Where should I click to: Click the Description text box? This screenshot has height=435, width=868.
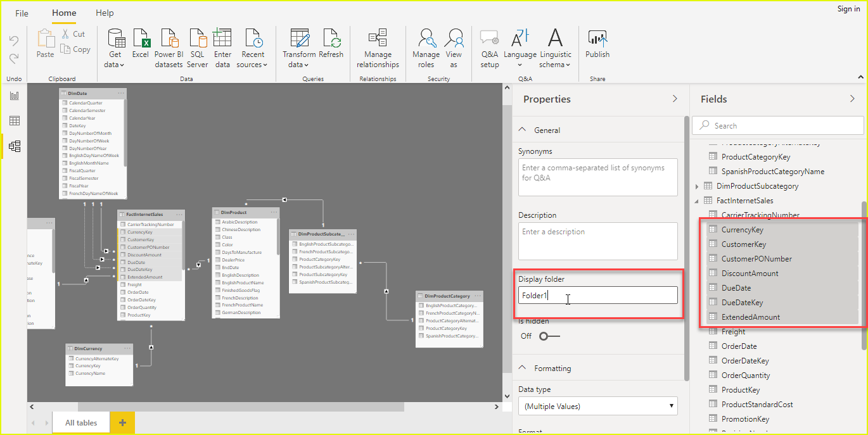coord(598,241)
